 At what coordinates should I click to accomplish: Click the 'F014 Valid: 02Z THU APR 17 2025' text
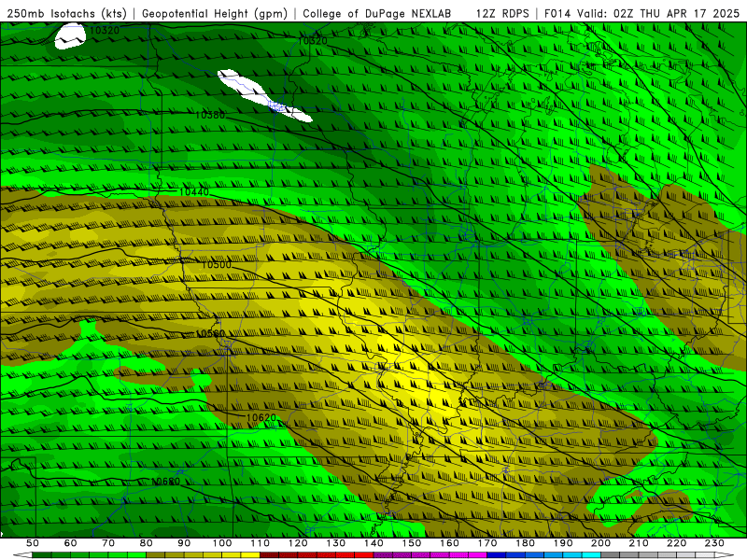point(641,14)
